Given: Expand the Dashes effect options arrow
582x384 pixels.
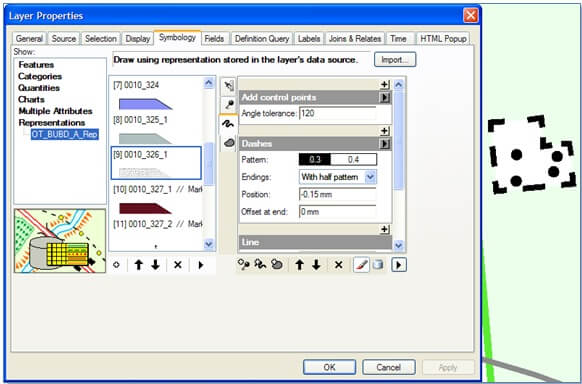Looking at the screenshot, I should [385, 144].
